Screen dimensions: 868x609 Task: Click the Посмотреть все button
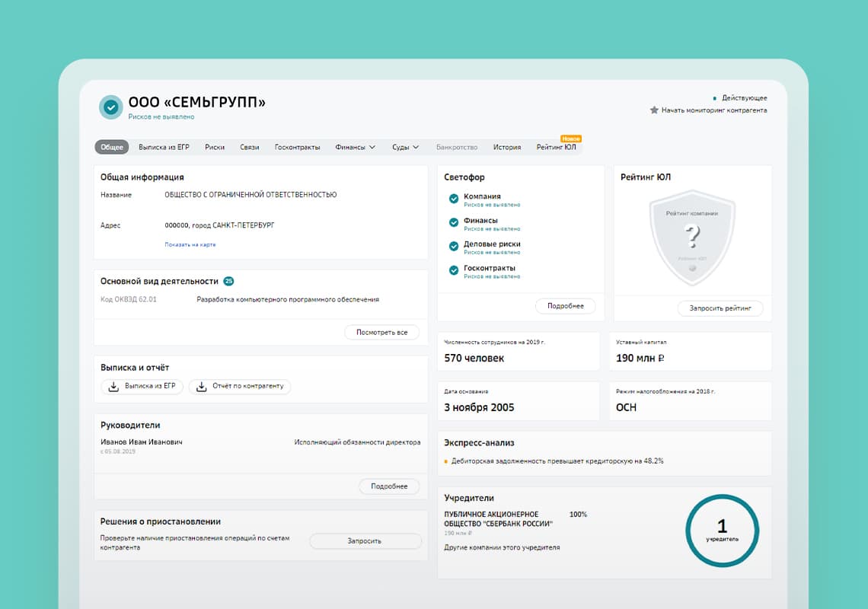coord(382,332)
